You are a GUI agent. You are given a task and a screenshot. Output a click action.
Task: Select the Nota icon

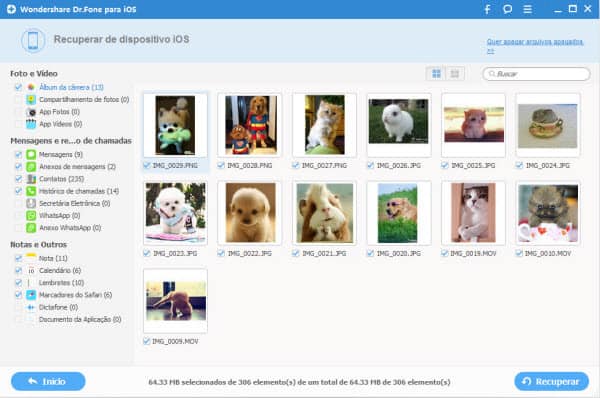pos(31,258)
